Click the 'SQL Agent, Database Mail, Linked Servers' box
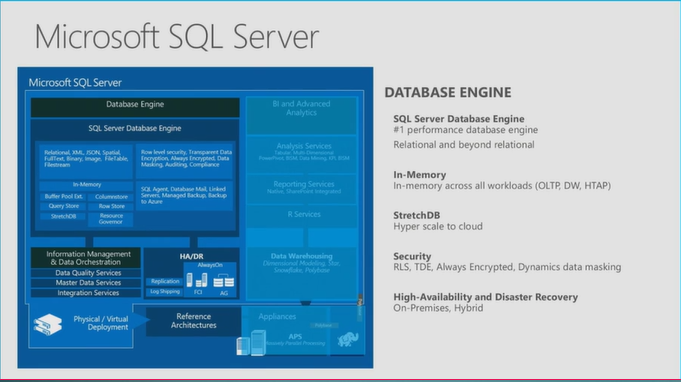Screen dimensions: 681x382 click(x=185, y=196)
